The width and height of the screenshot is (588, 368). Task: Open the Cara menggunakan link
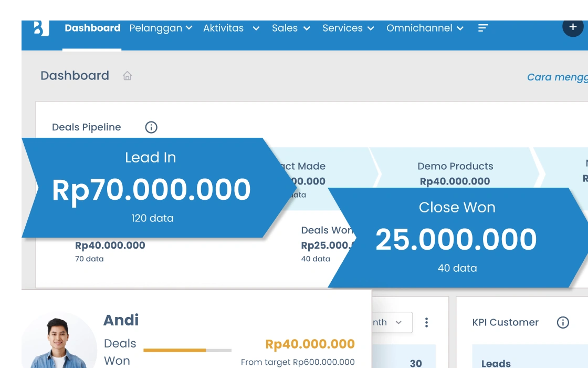coord(557,77)
